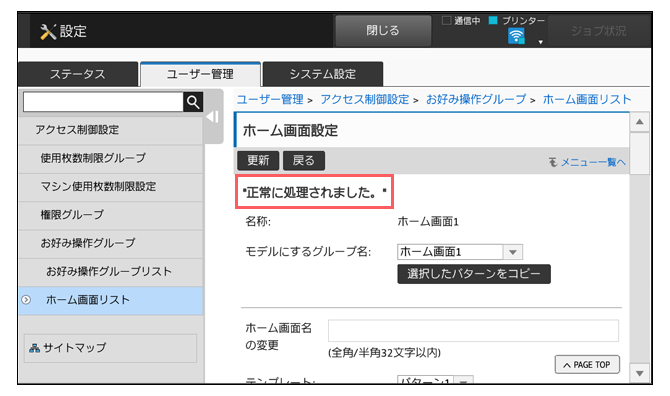The height and width of the screenshot is (396, 670).
Task: Click the (全角/半角32文字以内) hint text
Action: coord(384,353)
